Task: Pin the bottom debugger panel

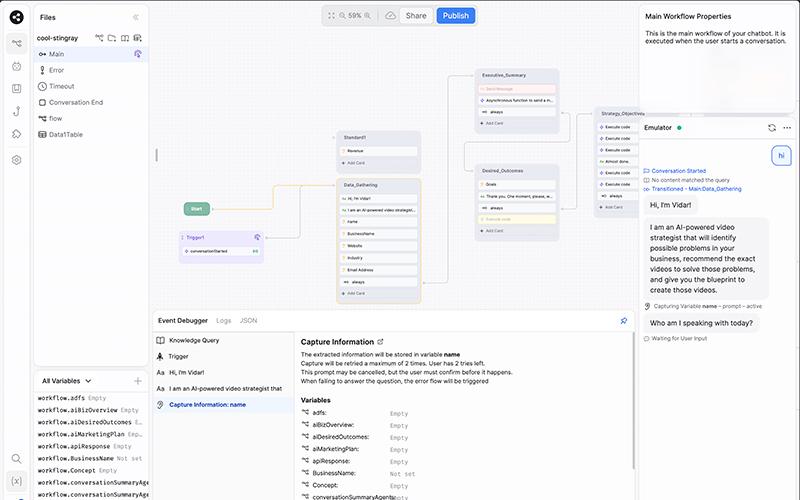Action: 623,320
